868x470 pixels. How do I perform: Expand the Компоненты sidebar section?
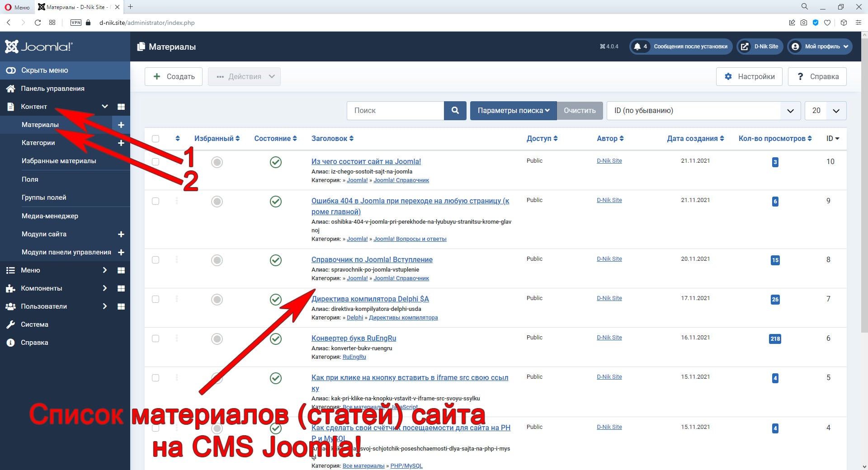(x=105, y=288)
